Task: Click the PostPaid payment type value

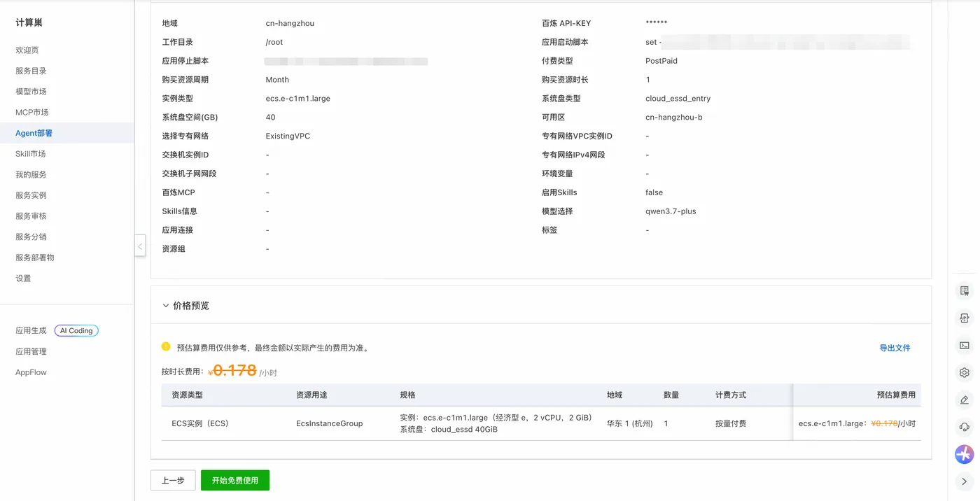Action: (661, 61)
